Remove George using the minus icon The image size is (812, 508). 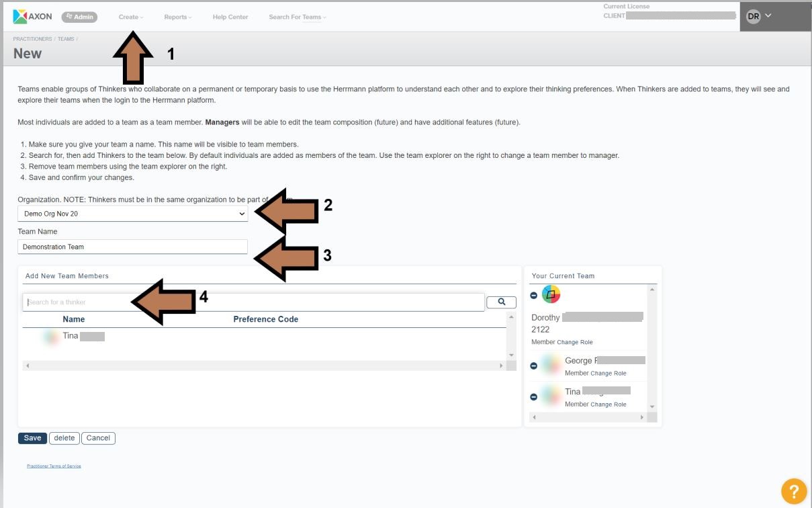click(534, 366)
